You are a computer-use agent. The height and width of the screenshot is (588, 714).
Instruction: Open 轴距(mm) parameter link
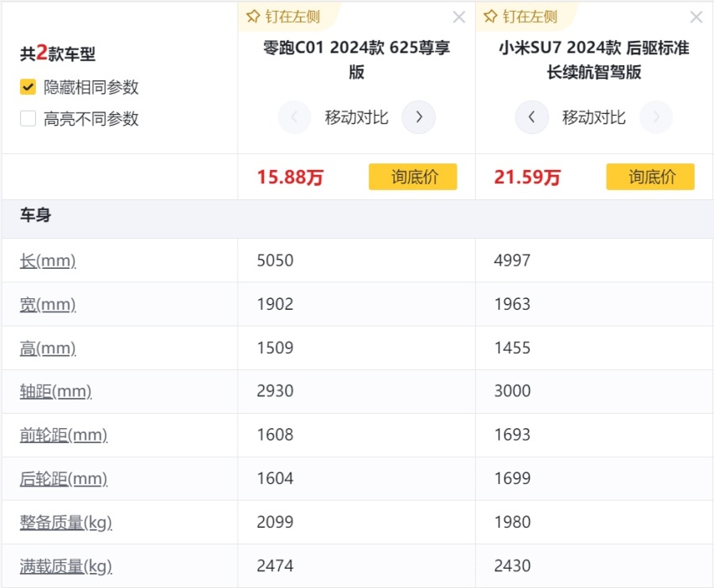[x=55, y=391]
